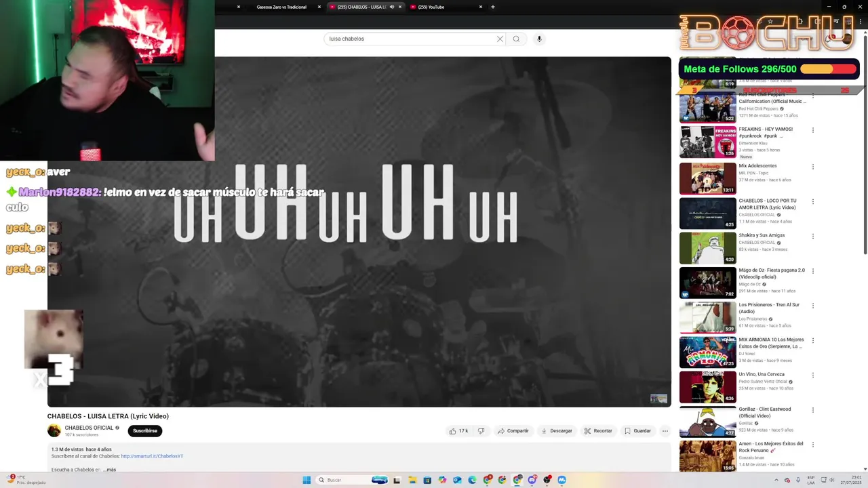Open options menu for LOCO POR TU AMOR

tap(813, 202)
